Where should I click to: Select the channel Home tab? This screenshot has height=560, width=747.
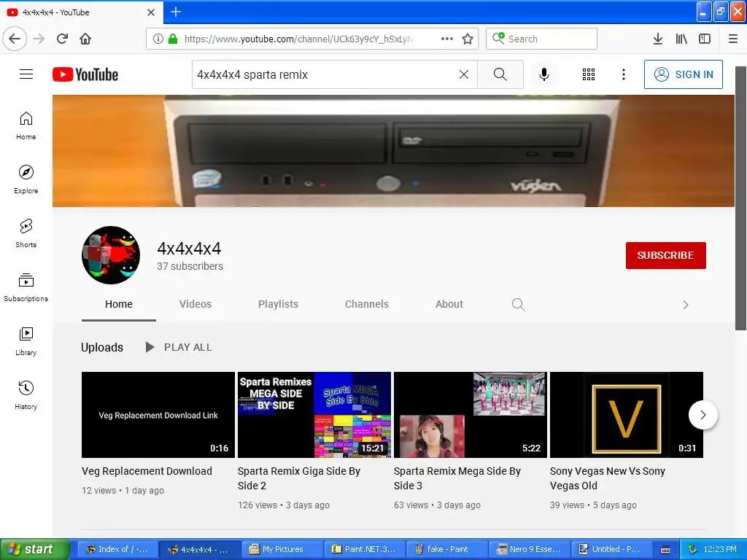119,304
